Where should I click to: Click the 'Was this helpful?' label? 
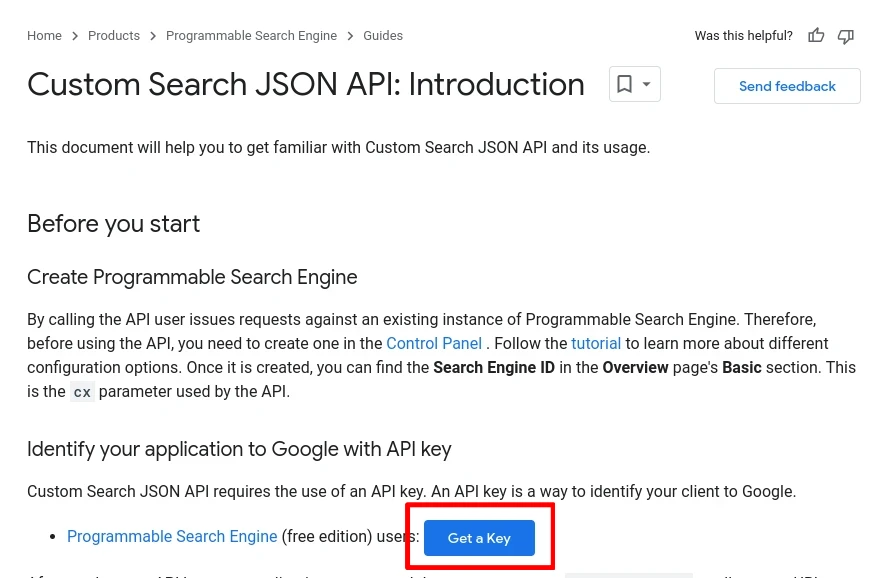pos(743,36)
